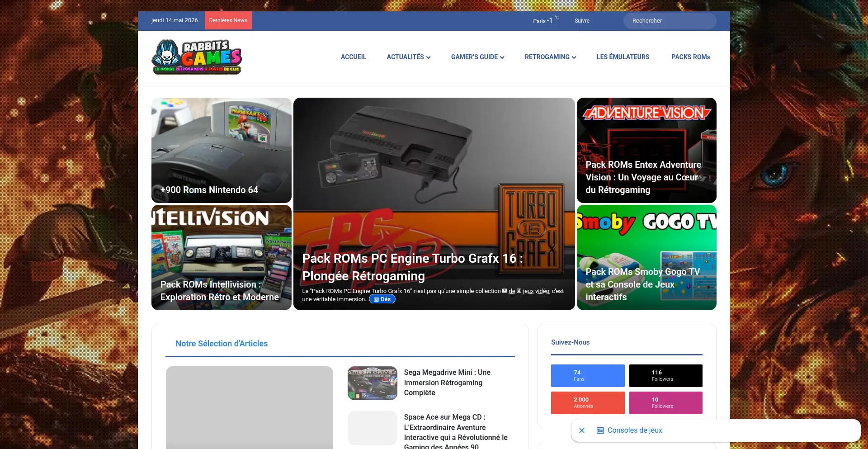The width and height of the screenshot is (868, 449).
Task: Open the Dernières News ticker label
Action: click(228, 20)
